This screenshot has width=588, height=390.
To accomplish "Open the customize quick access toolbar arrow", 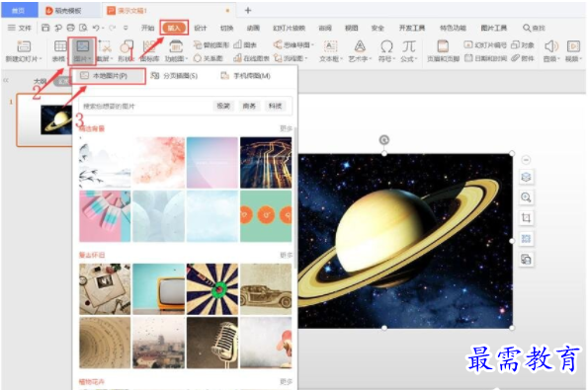I will [x=126, y=28].
